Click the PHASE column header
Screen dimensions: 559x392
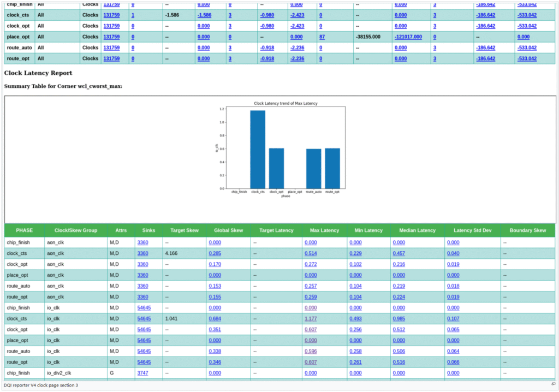pyautogui.click(x=25, y=230)
